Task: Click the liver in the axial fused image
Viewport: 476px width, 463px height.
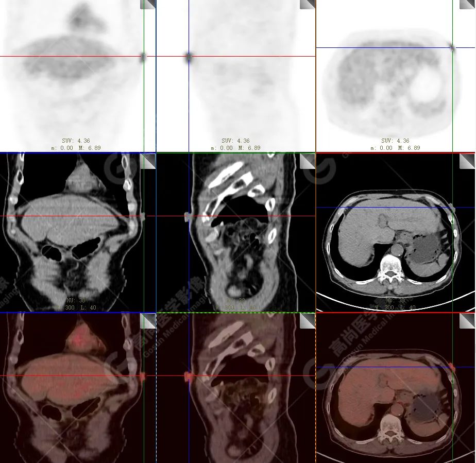Action: tap(361, 391)
